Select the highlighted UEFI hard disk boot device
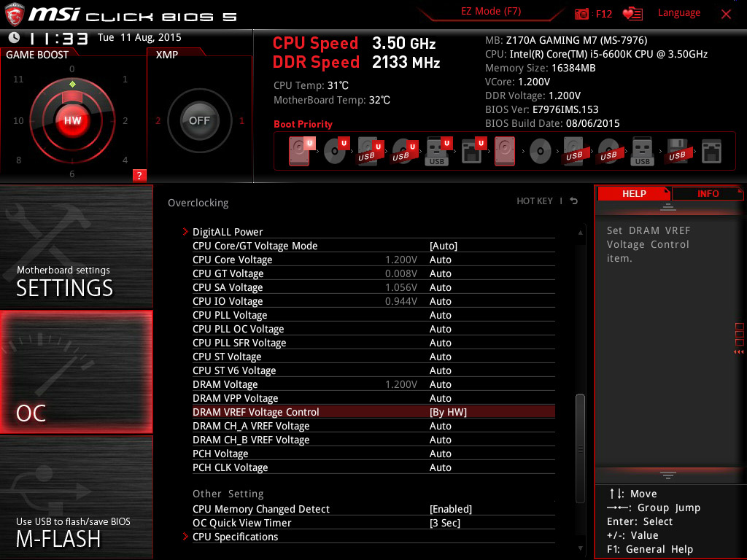 coord(300,152)
